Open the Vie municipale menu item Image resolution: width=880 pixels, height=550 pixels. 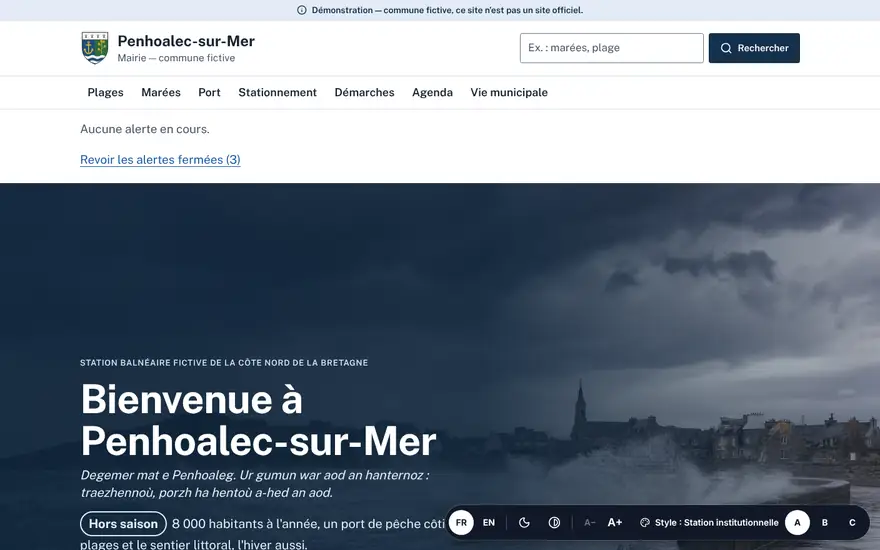pyautogui.click(x=509, y=93)
